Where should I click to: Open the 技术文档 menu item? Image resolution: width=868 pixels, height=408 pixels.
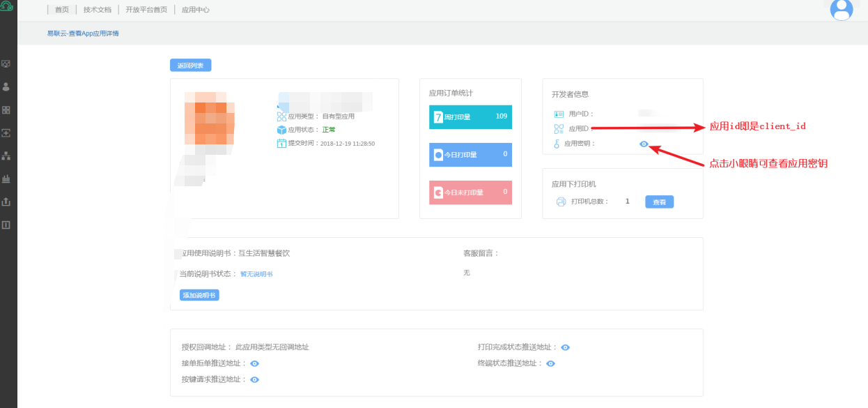[x=97, y=10]
